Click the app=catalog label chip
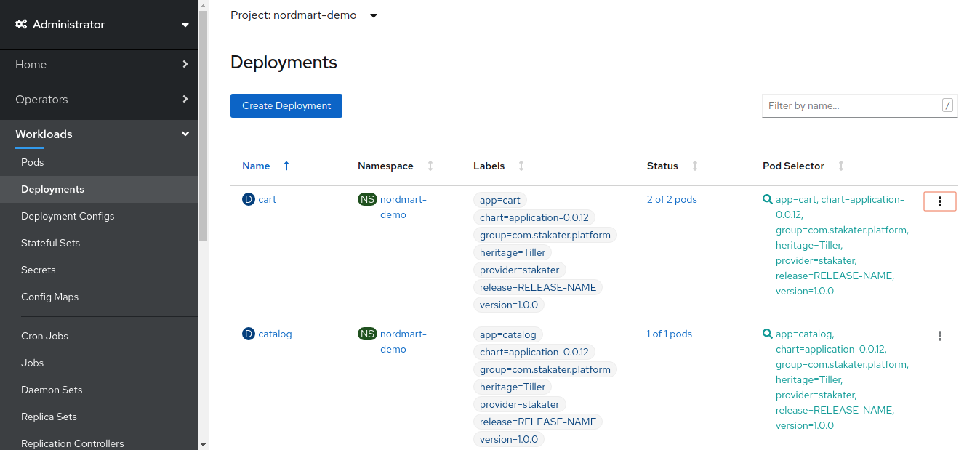The image size is (980, 450). click(508, 334)
